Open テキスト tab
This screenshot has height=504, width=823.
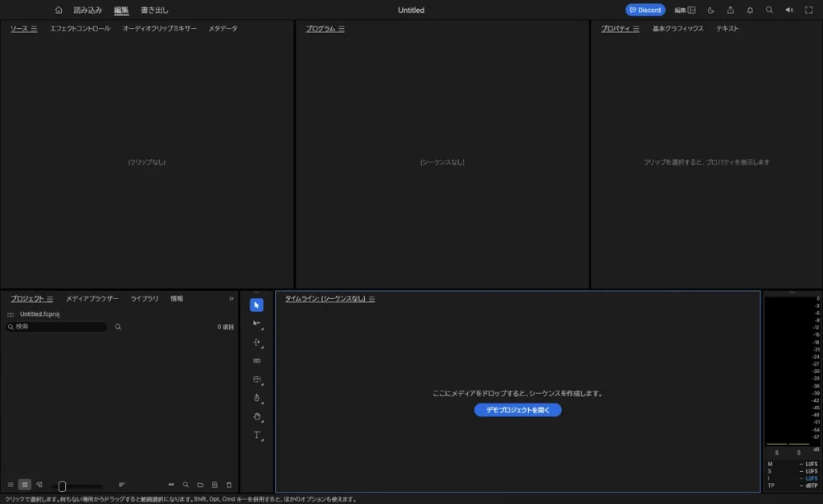pyautogui.click(x=727, y=28)
